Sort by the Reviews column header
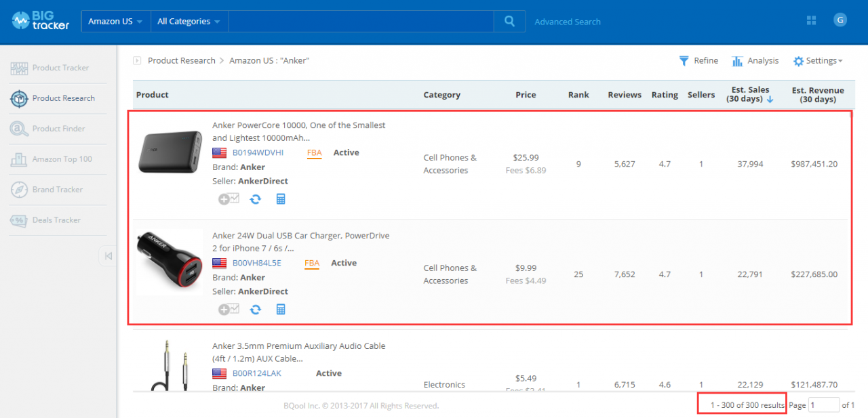 [625, 95]
